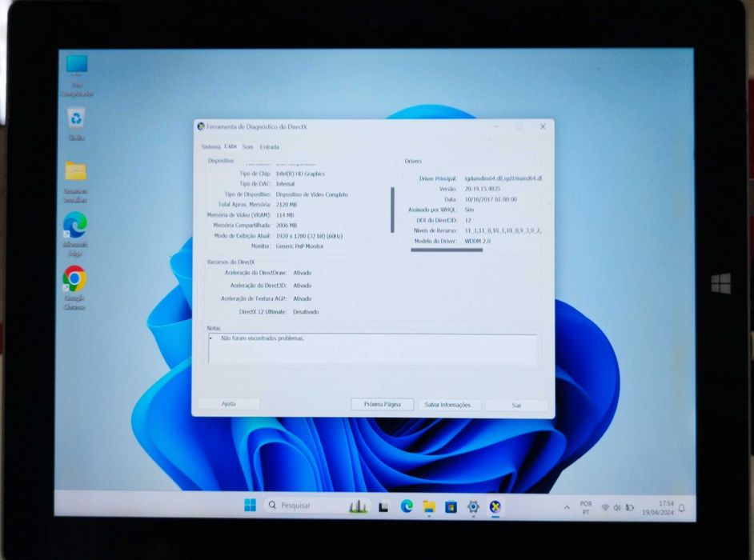This screenshot has width=754, height=560.
Task: Open the Som tab
Action: [x=247, y=146]
